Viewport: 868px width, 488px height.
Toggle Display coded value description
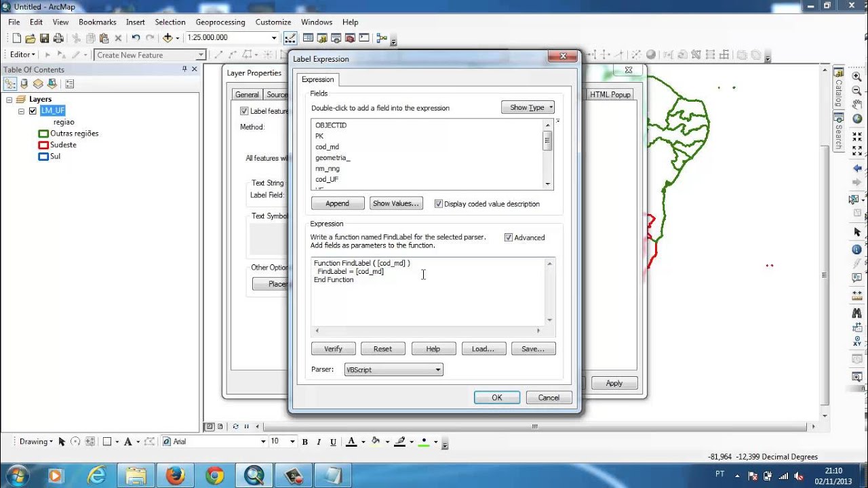tap(438, 204)
